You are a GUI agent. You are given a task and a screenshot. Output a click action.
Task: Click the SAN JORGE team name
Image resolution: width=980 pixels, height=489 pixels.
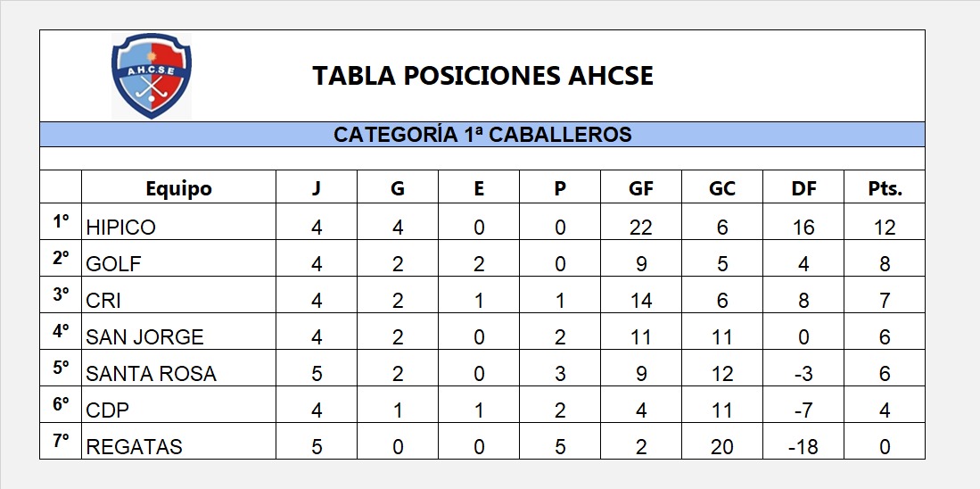point(144,337)
